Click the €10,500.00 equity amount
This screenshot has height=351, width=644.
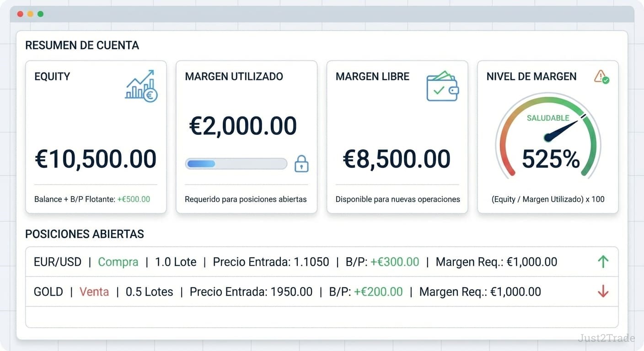tap(96, 159)
